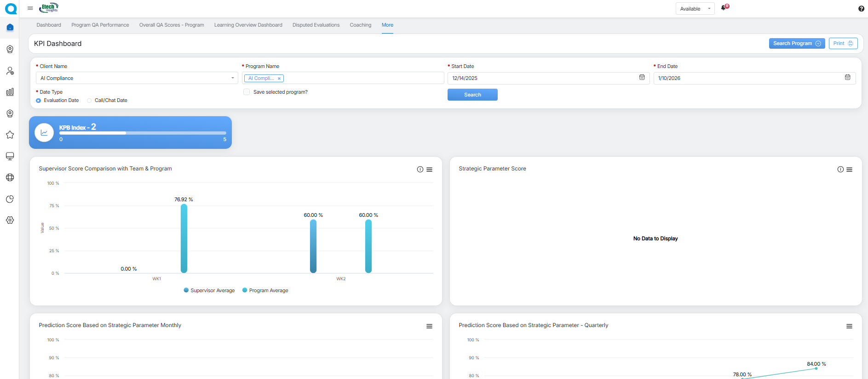Expand the Search Program button
This screenshot has height=379, width=868.
[x=797, y=44]
